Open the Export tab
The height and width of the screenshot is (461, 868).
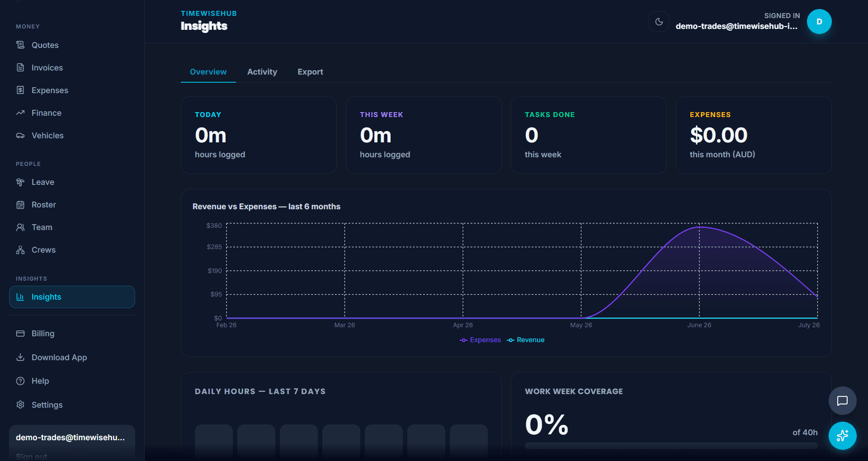(x=310, y=72)
